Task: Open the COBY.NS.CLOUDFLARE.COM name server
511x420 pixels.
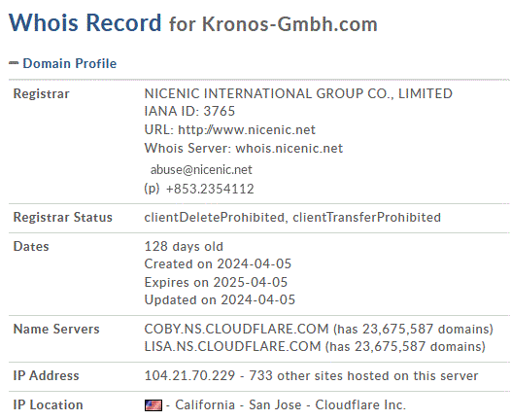Action: (x=236, y=329)
